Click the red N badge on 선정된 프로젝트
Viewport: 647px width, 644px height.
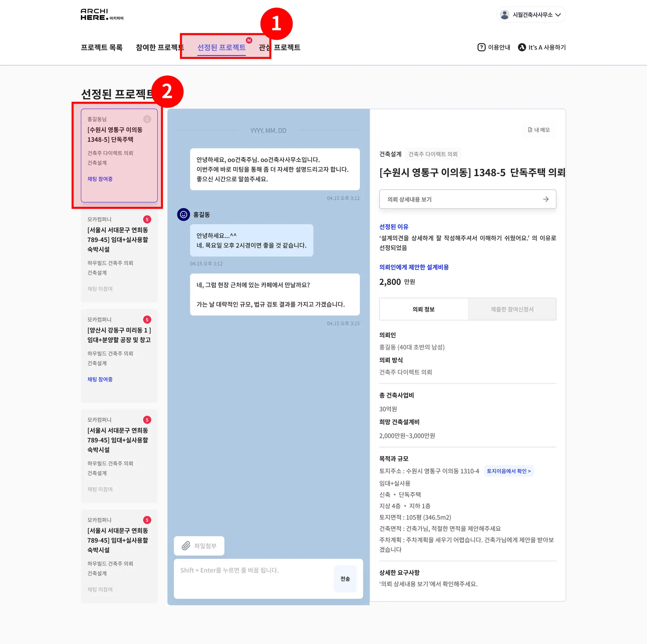click(249, 40)
